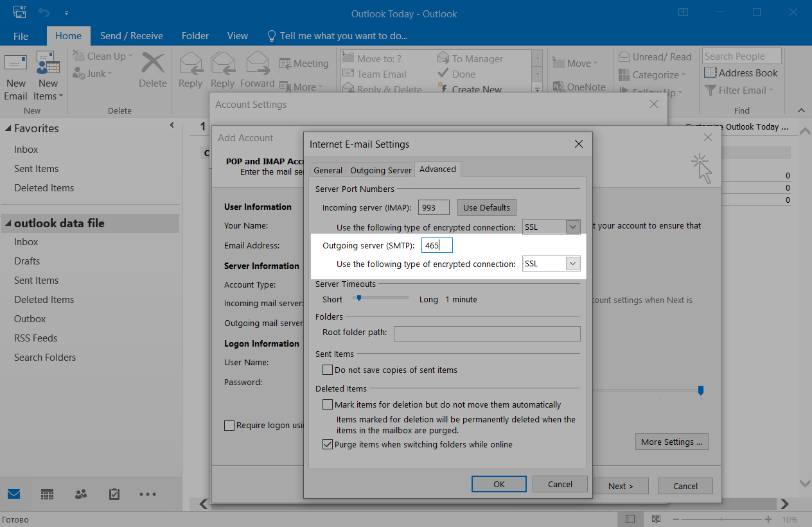The width and height of the screenshot is (812, 527).
Task: Open the People view icon
Action: tap(81, 494)
